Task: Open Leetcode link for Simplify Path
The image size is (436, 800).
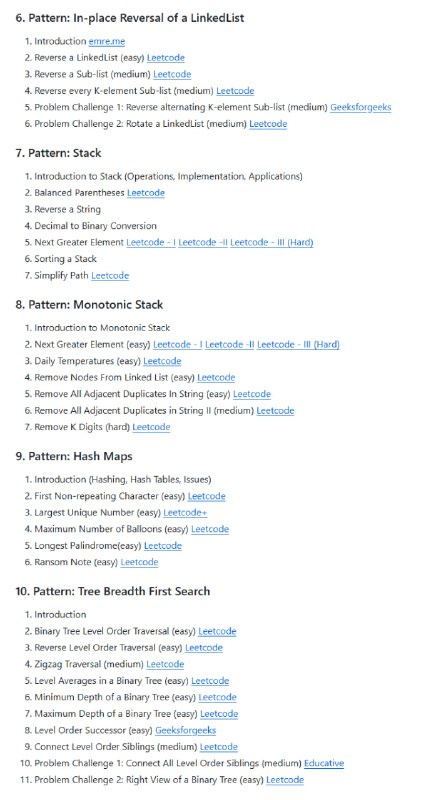Action: [x=110, y=276]
